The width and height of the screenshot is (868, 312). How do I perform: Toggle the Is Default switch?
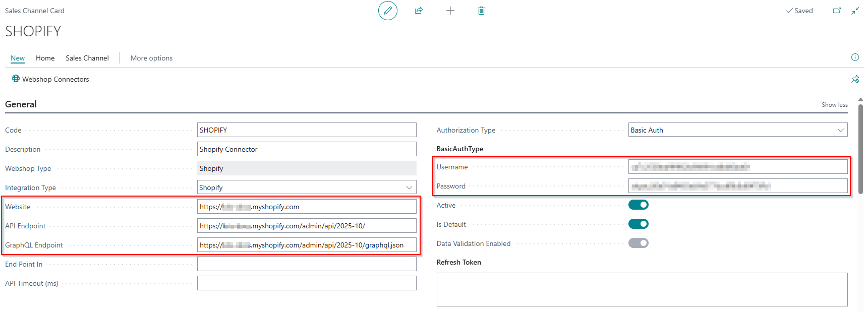638,224
